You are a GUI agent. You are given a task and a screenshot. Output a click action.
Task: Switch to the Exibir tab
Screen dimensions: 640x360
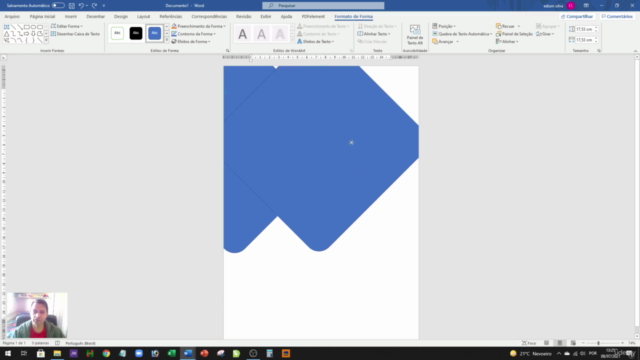[266, 17]
